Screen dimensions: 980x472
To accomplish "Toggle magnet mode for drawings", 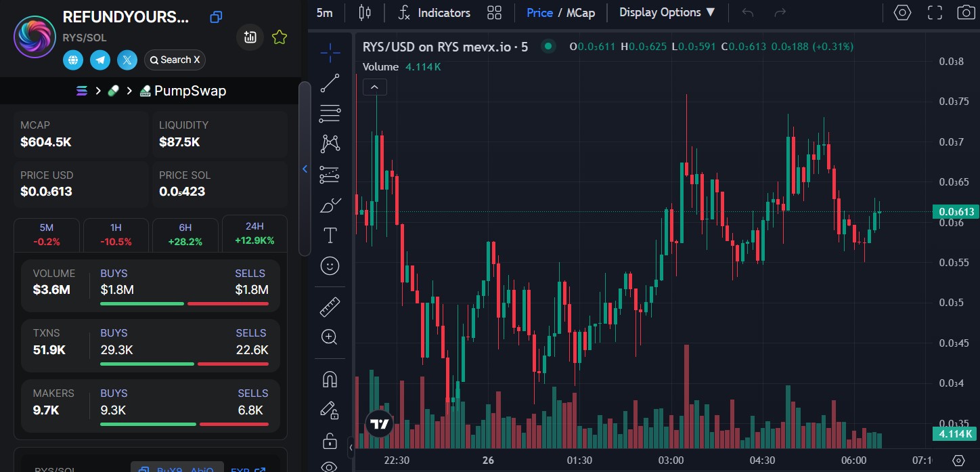I will pyautogui.click(x=330, y=379).
